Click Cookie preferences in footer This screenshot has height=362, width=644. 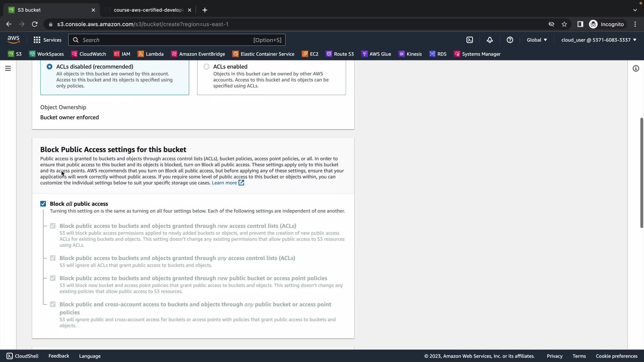616,356
